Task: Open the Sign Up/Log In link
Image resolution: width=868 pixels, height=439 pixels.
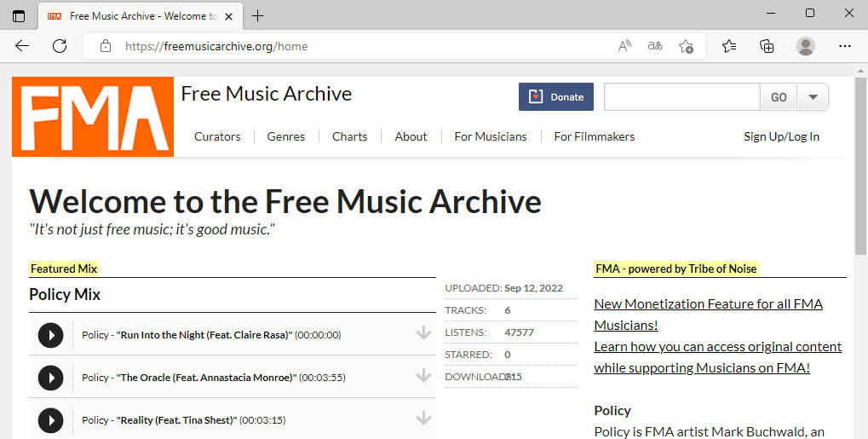Action: point(782,136)
